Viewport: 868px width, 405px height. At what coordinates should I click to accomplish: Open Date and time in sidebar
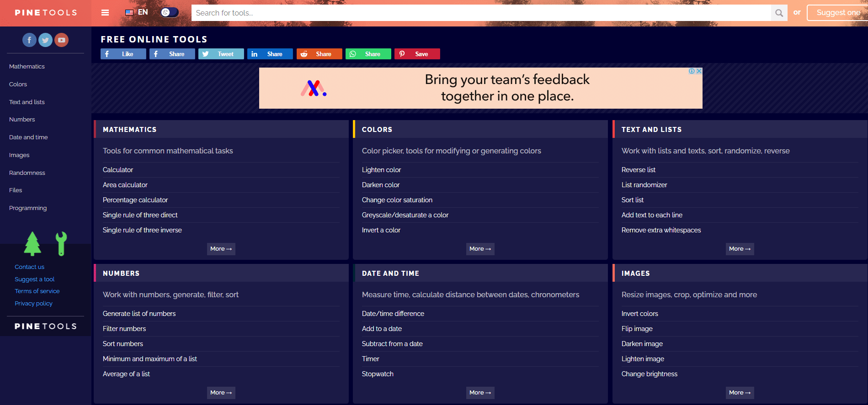point(28,137)
